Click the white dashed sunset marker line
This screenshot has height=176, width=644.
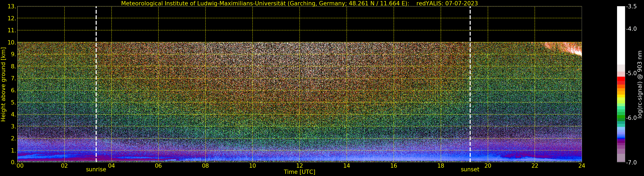470,84
